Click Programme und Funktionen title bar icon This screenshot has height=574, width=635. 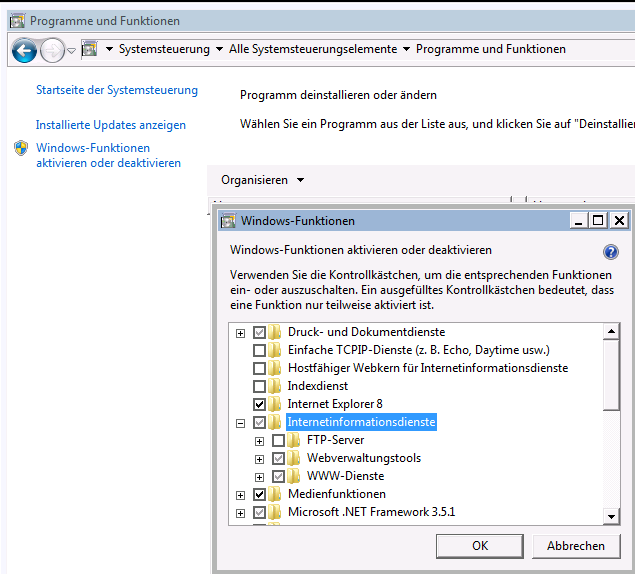(17, 21)
